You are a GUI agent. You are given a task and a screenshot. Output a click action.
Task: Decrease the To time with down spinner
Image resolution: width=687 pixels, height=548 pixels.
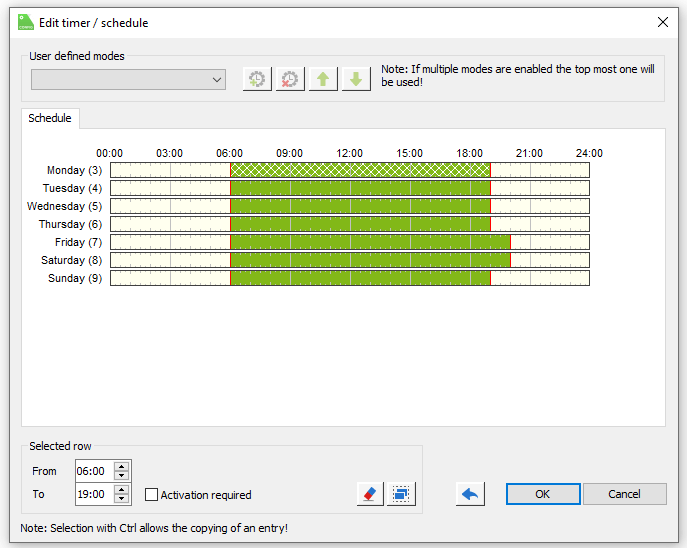click(x=122, y=499)
